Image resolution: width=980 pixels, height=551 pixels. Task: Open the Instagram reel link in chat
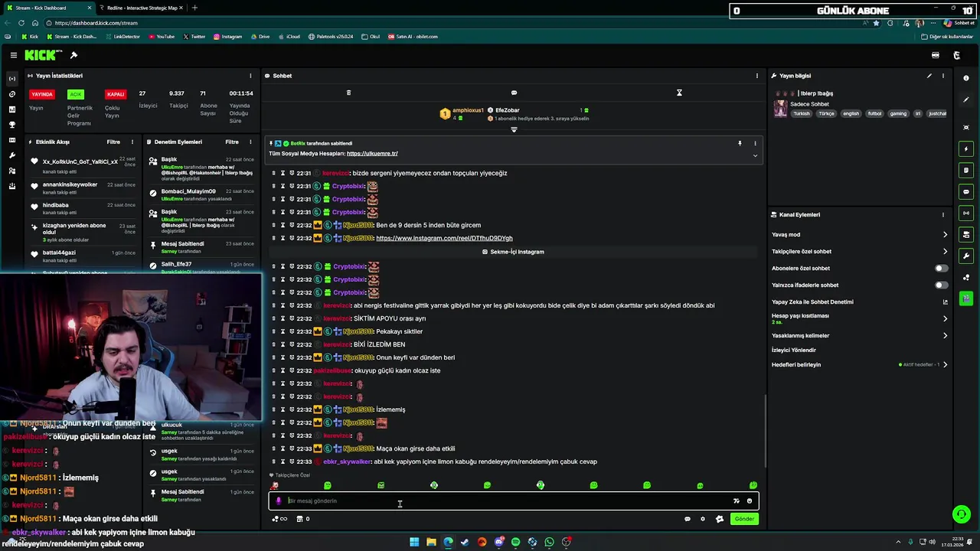click(x=444, y=238)
